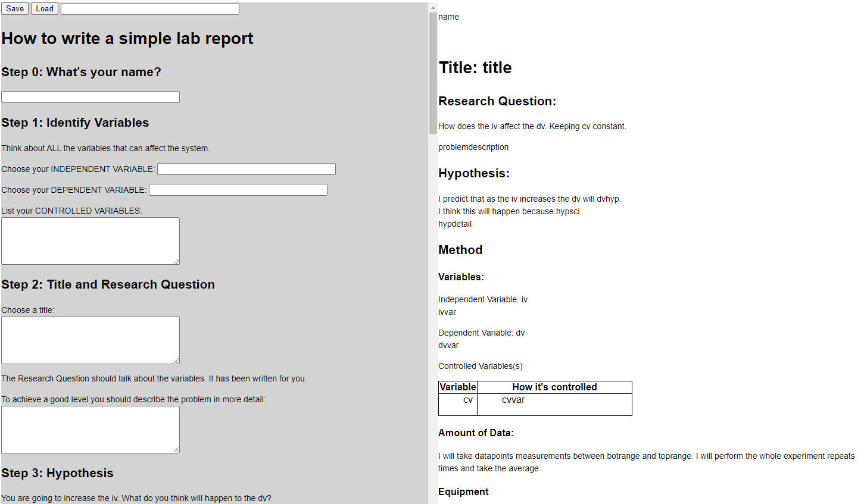Image resolution: width=864 pixels, height=504 pixels.
Task: Focus the text field beside Load
Action: [150, 9]
